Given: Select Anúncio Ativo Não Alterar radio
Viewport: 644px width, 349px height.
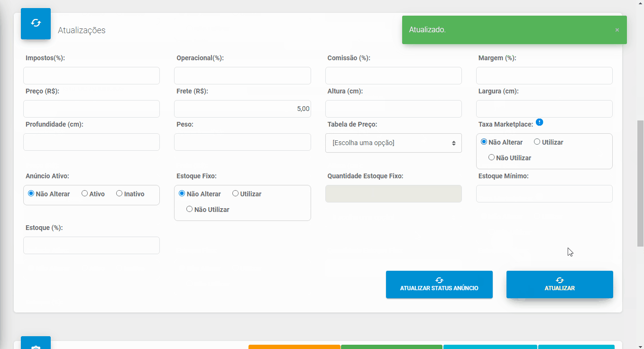Looking at the screenshot, I should tap(31, 193).
